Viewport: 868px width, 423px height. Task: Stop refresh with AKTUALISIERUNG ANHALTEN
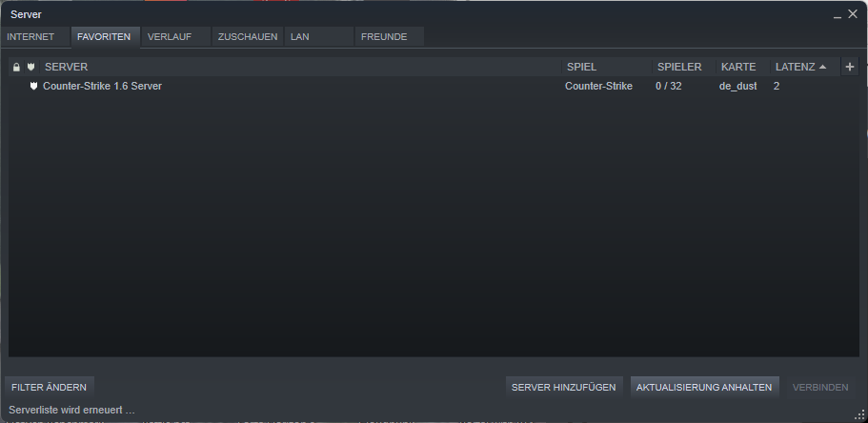coord(704,387)
